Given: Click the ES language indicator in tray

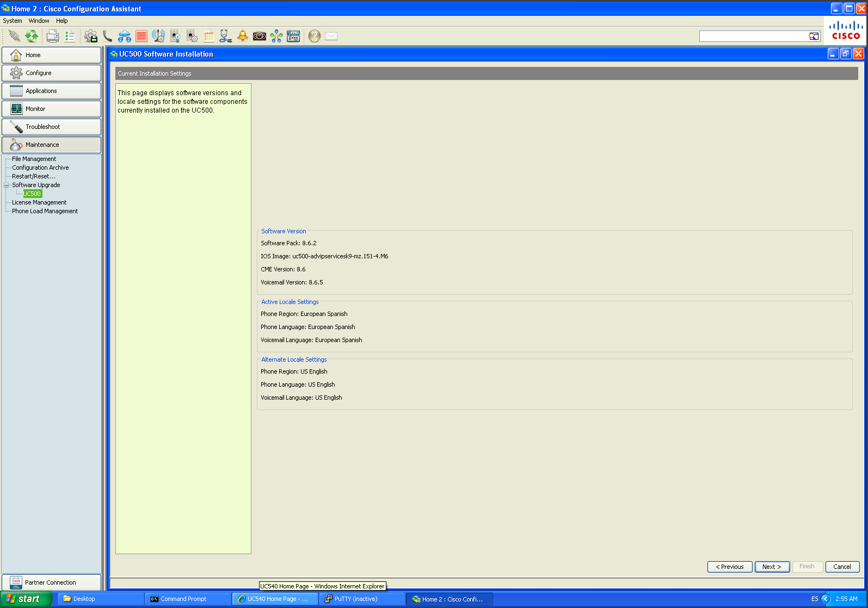Looking at the screenshot, I should [815, 599].
